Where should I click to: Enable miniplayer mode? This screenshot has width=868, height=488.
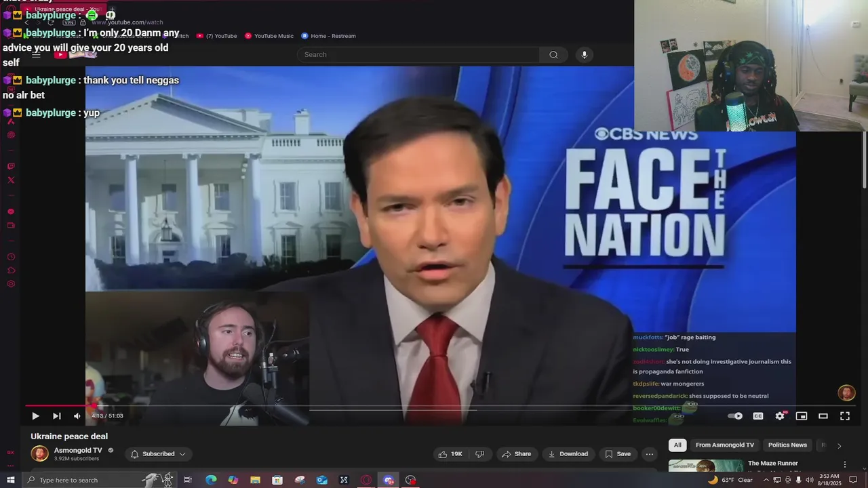(802, 416)
